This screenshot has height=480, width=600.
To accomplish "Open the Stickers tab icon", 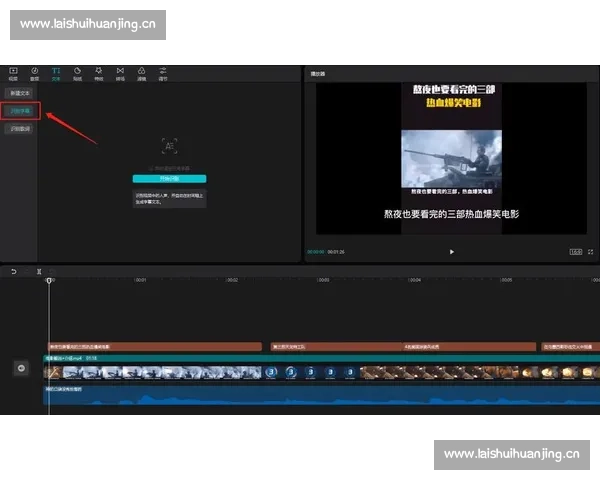I will pyautogui.click(x=77, y=73).
